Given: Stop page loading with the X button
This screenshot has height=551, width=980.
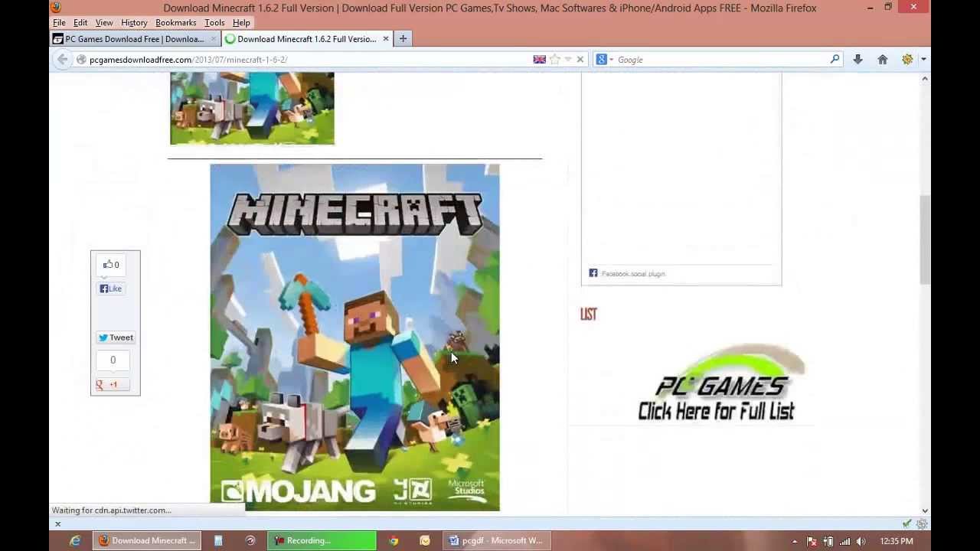Looking at the screenshot, I should tap(580, 60).
